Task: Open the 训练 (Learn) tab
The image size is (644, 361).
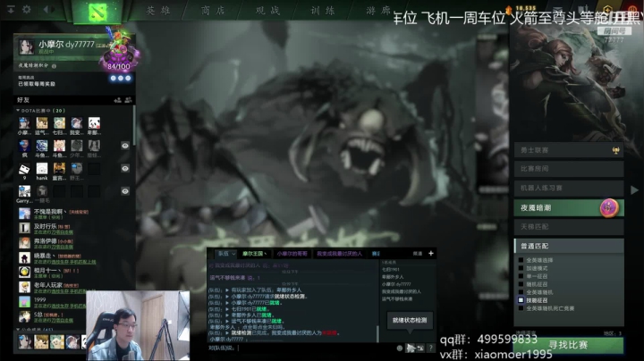Action: click(x=323, y=11)
